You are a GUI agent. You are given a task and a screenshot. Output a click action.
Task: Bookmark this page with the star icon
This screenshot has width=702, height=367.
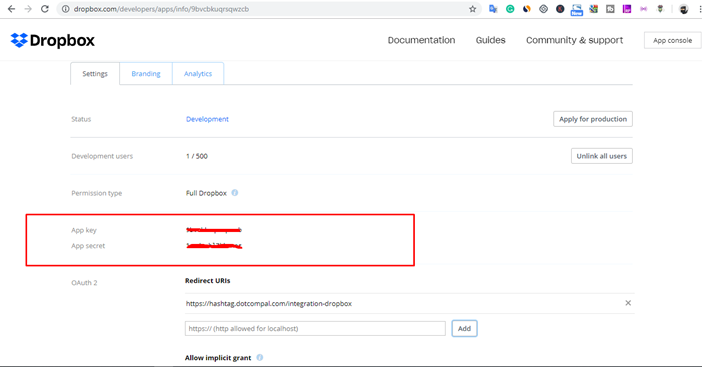[472, 9]
